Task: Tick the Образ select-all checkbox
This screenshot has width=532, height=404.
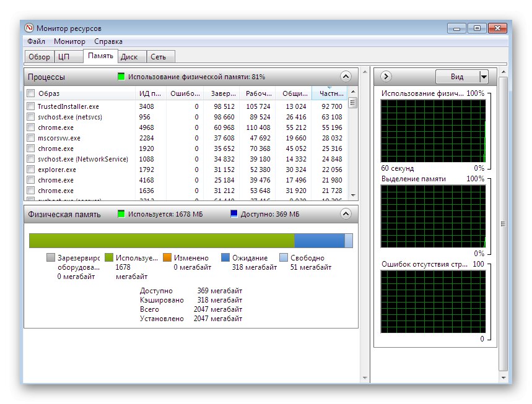Action: tap(30, 93)
